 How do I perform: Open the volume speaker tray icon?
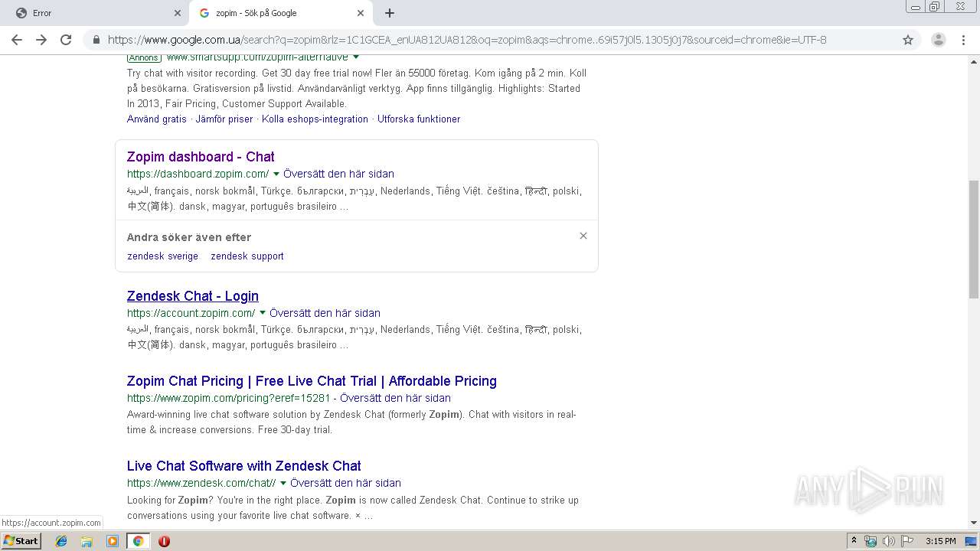point(889,541)
